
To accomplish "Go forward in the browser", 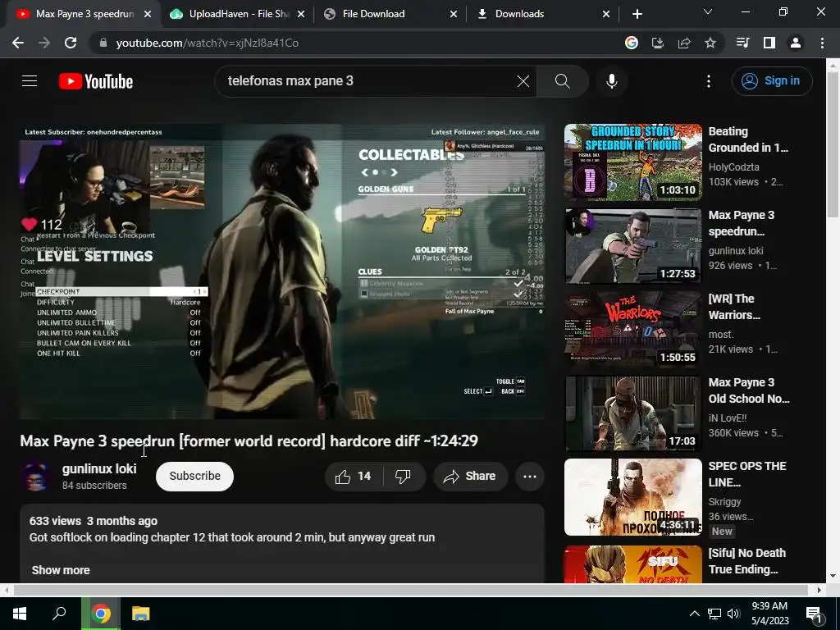I will (44, 43).
